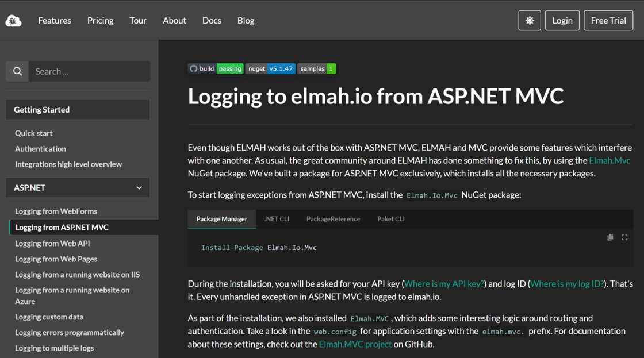Select the Package Manager tab
This screenshot has height=358, width=644.
pos(222,219)
